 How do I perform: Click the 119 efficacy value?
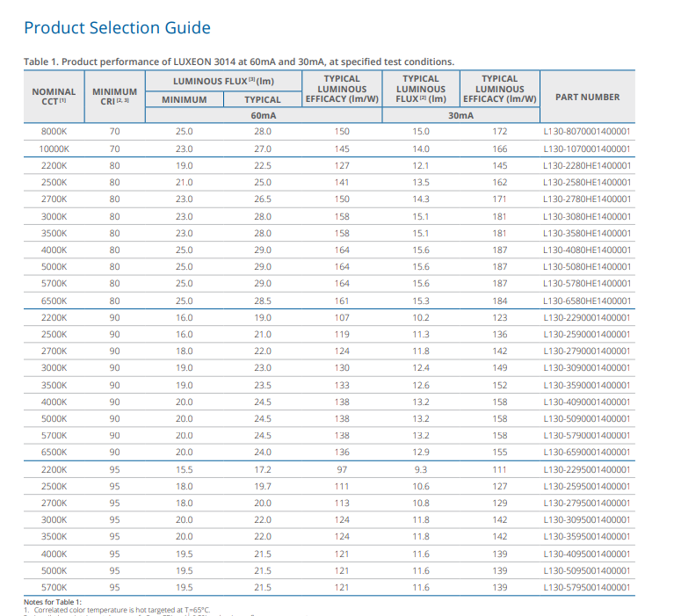point(342,335)
